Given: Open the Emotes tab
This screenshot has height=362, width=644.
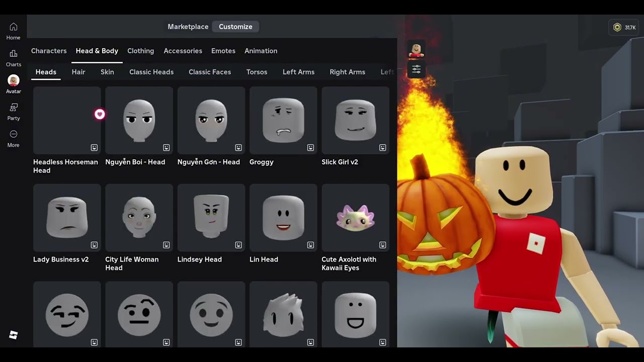Looking at the screenshot, I should click(x=223, y=51).
